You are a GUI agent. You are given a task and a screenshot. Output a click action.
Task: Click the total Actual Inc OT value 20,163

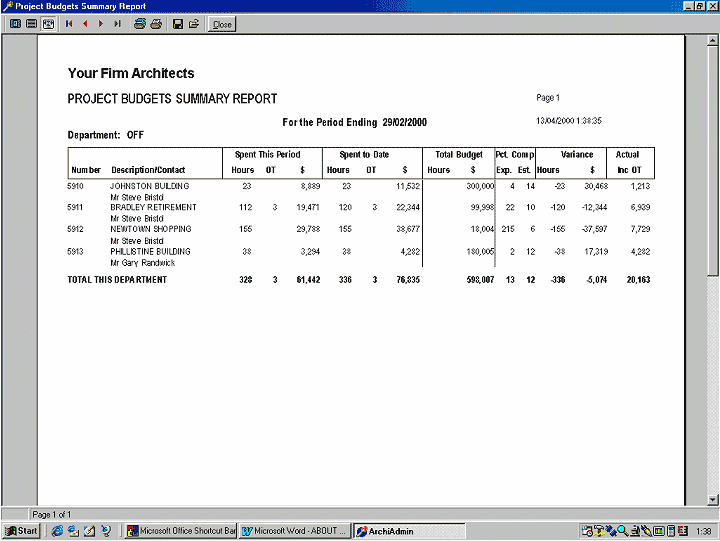pos(638,280)
